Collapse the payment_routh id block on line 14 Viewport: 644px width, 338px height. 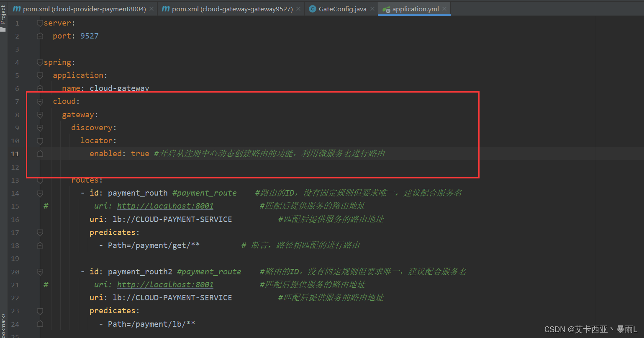click(40, 193)
